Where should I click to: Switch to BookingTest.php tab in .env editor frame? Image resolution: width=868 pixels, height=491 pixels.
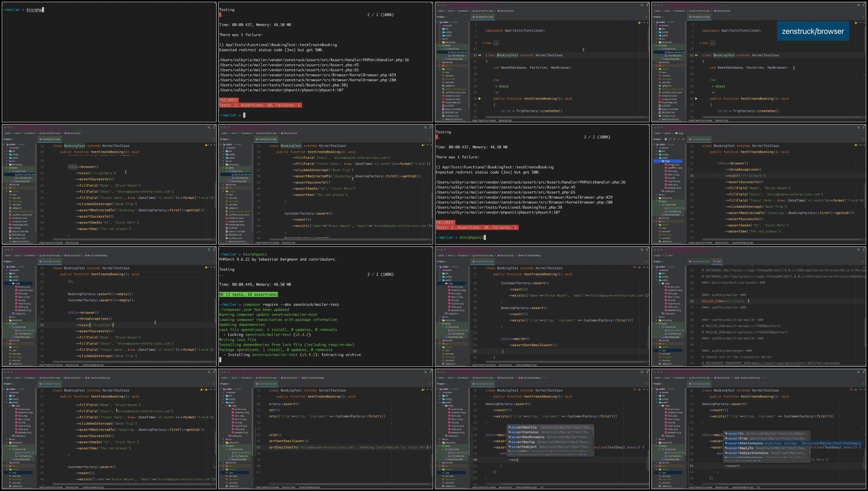click(700, 261)
